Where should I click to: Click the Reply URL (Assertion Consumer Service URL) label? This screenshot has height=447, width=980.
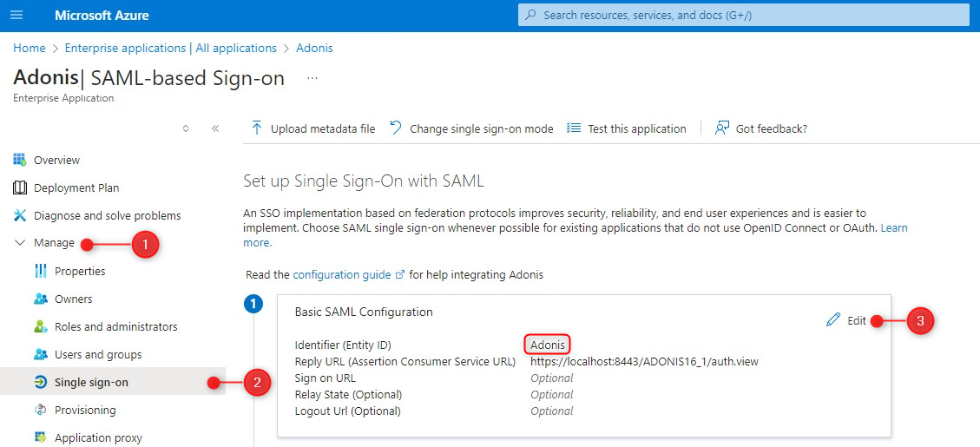click(x=405, y=361)
